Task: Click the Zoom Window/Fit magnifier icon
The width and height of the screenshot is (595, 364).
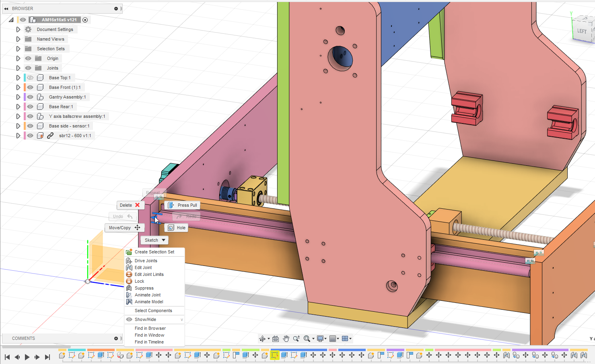Action: click(x=307, y=339)
